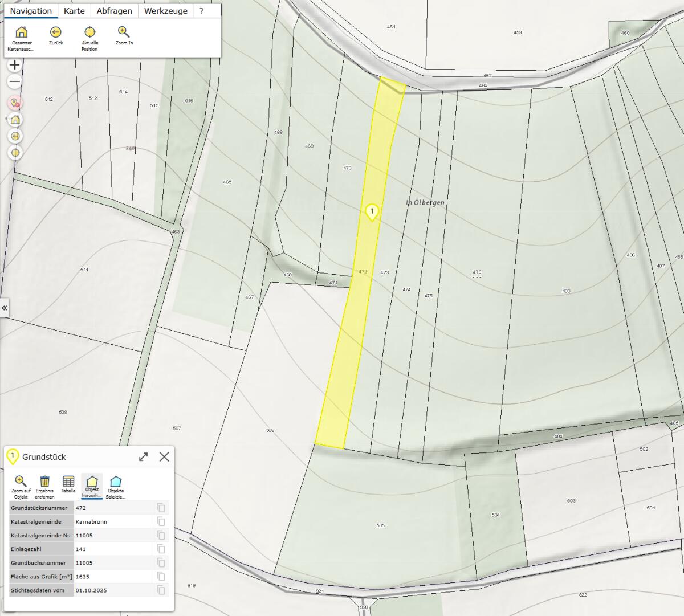Open the Werkzeuge tab
The width and height of the screenshot is (684, 616).
(x=165, y=11)
